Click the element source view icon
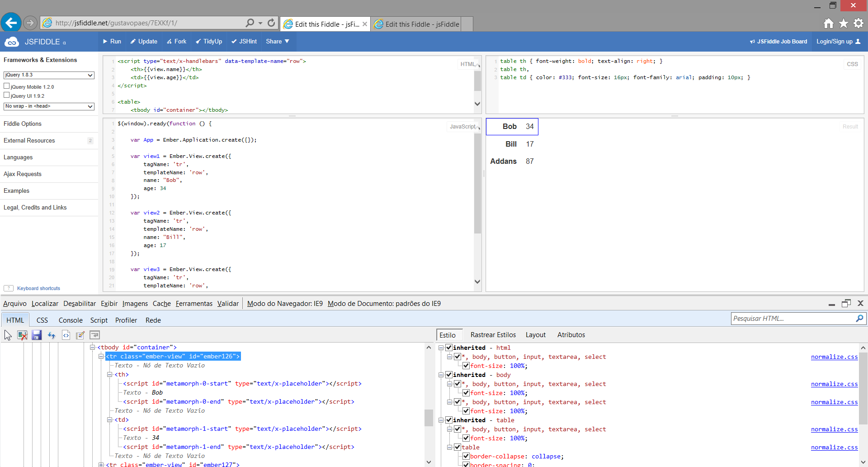Viewport: 868px width, 467px height. pos(66,335)
